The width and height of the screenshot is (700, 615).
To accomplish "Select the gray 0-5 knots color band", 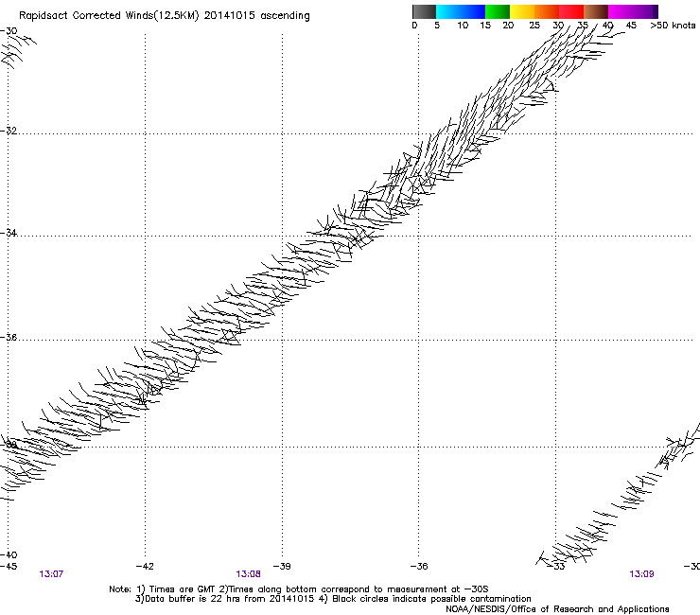I will 424,11.
